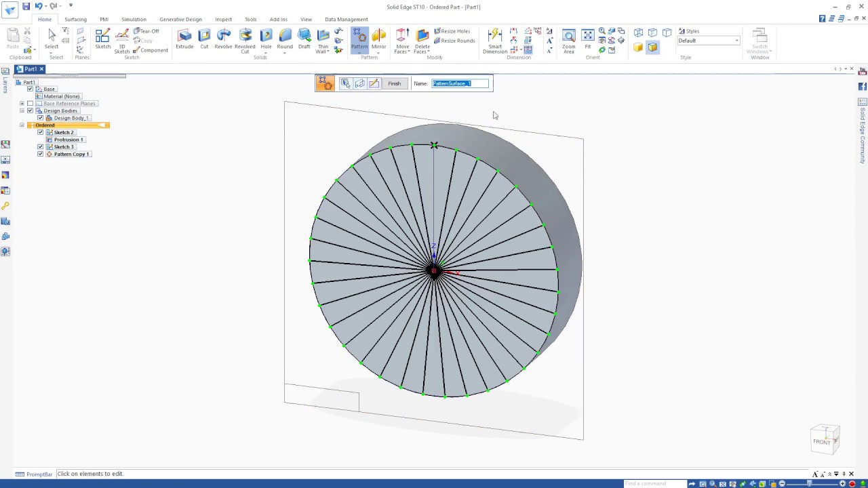868x488 pixels.
Task: Open the Select tool dropdown arrow
Action: 52,52
